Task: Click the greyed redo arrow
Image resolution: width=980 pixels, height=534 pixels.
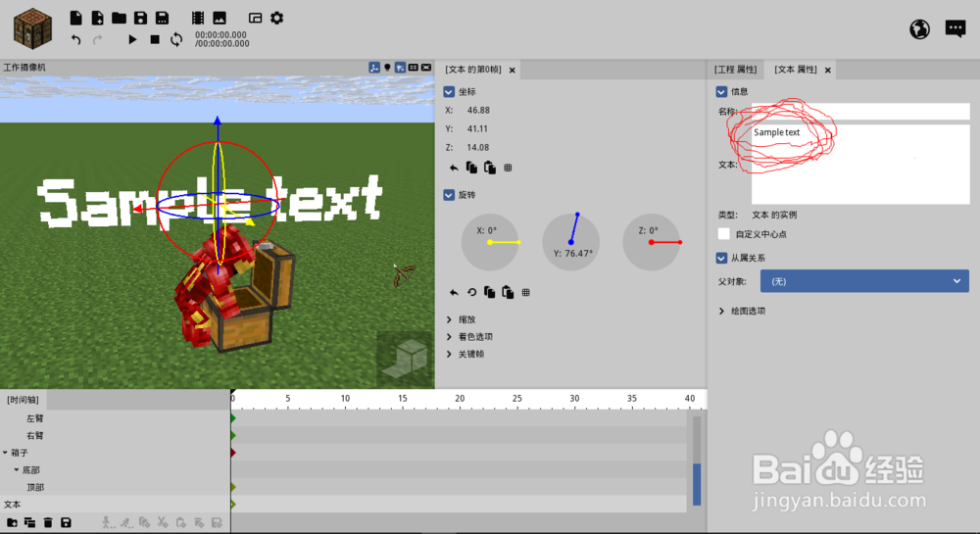Action: coord(97,39)
